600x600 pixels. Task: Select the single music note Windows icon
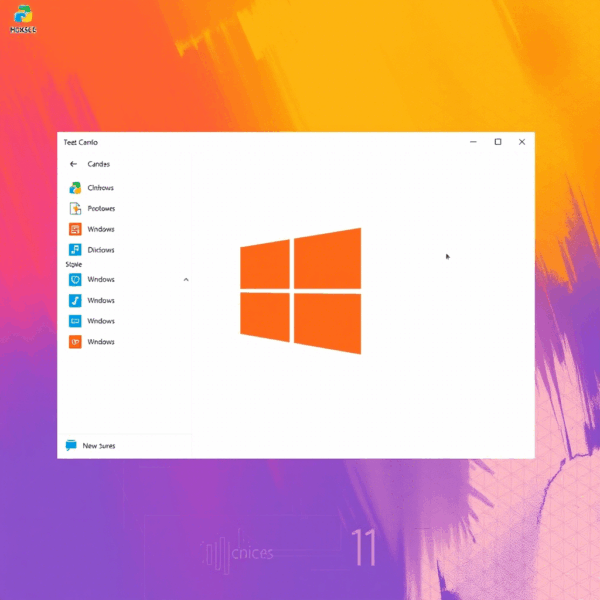click(x=75, y=300)
